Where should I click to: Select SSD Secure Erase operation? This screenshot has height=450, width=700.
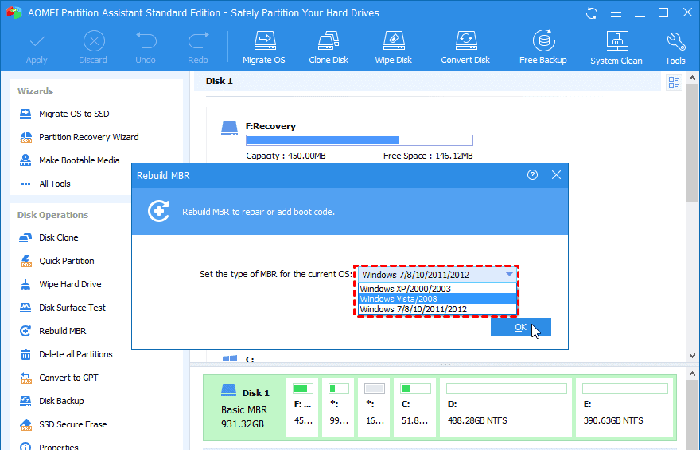pos(63,424)
